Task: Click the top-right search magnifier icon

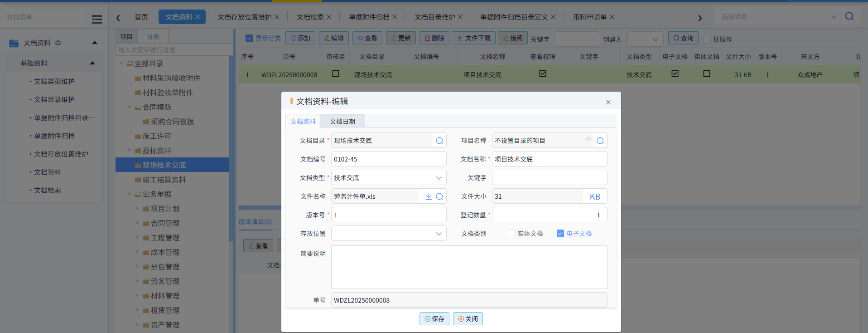Action: [x=849, y=16]
